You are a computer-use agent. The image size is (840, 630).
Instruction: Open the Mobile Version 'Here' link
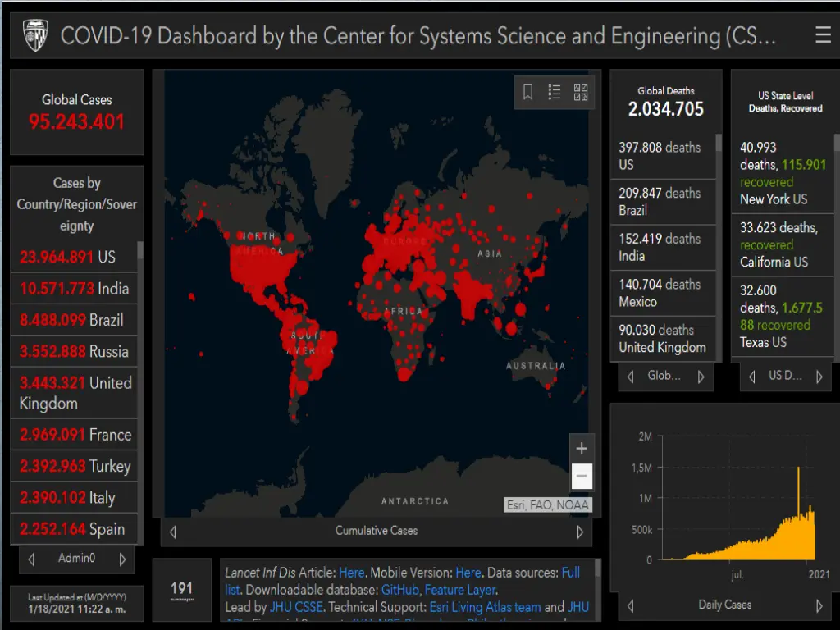pos(468,573)
